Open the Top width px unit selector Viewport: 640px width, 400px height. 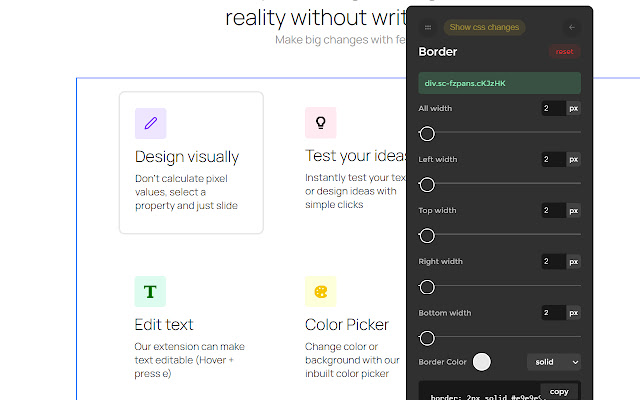click(574, 210)
